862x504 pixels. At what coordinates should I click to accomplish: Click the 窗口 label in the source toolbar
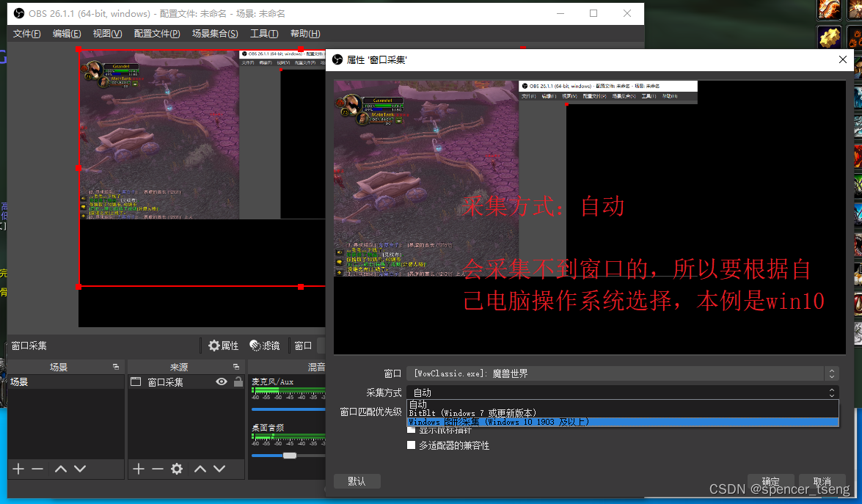(x=304, y=345)
